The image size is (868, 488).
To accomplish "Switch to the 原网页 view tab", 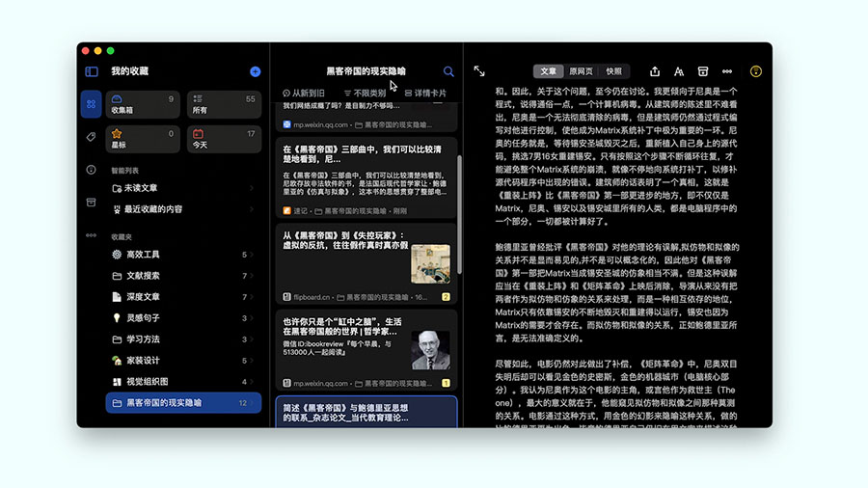I will point(581,71).
